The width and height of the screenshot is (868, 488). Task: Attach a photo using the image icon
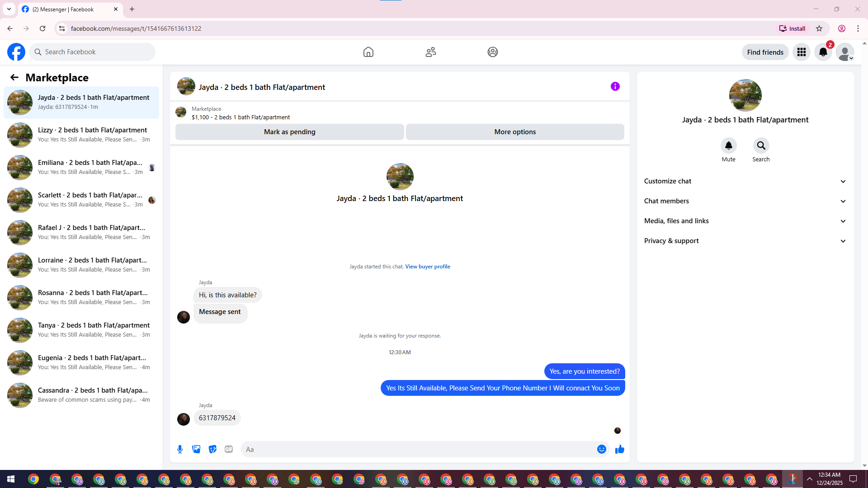196,449
